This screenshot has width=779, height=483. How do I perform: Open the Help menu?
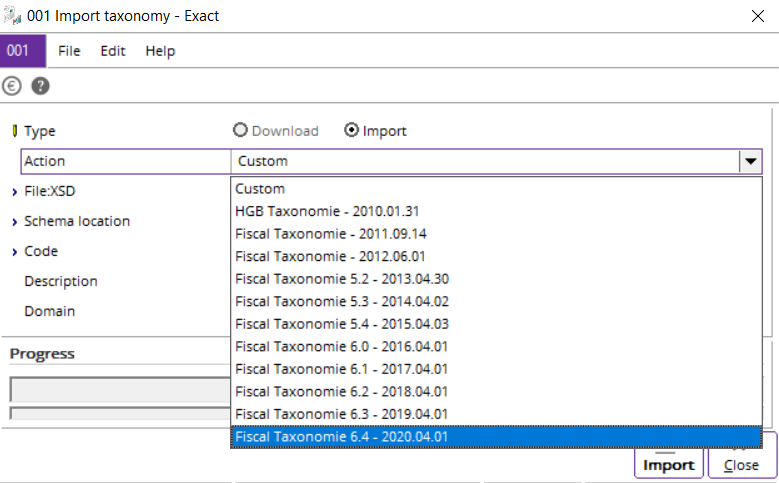click(160, 51)
